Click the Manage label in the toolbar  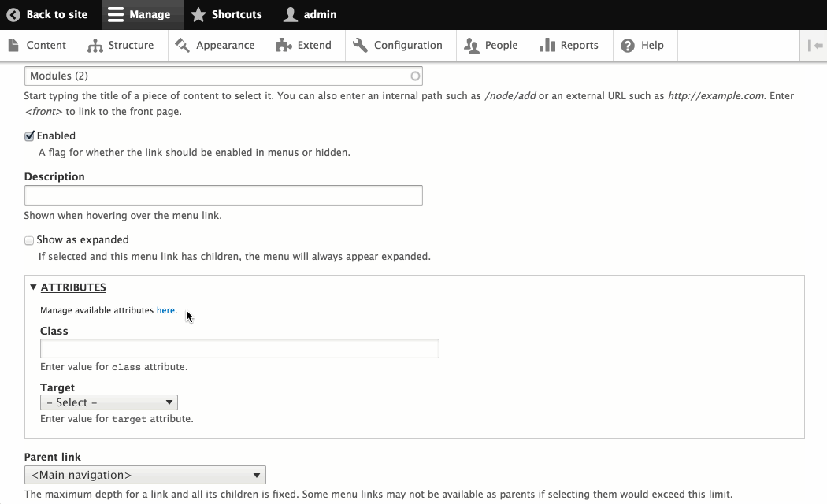point(150,15)
